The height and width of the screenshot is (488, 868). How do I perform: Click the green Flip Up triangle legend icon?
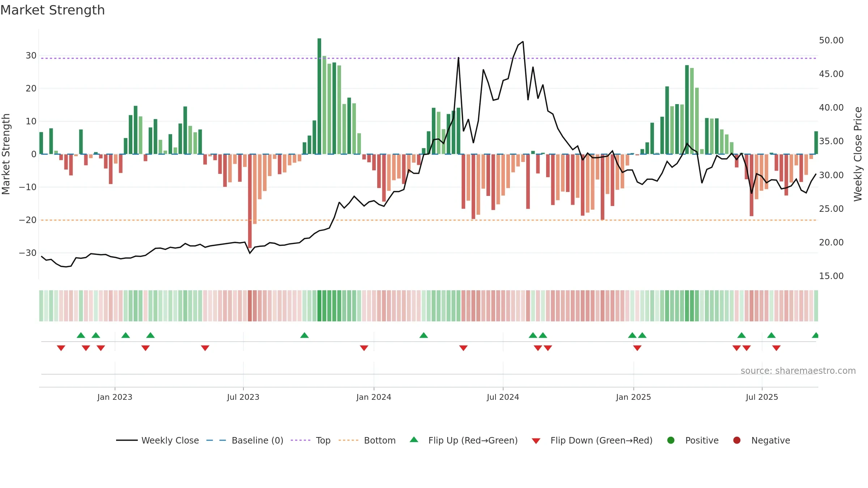click(x=414, y=440)
